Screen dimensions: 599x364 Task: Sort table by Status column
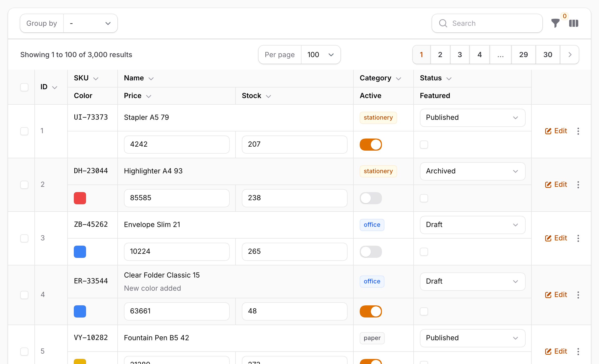(436, 78)
